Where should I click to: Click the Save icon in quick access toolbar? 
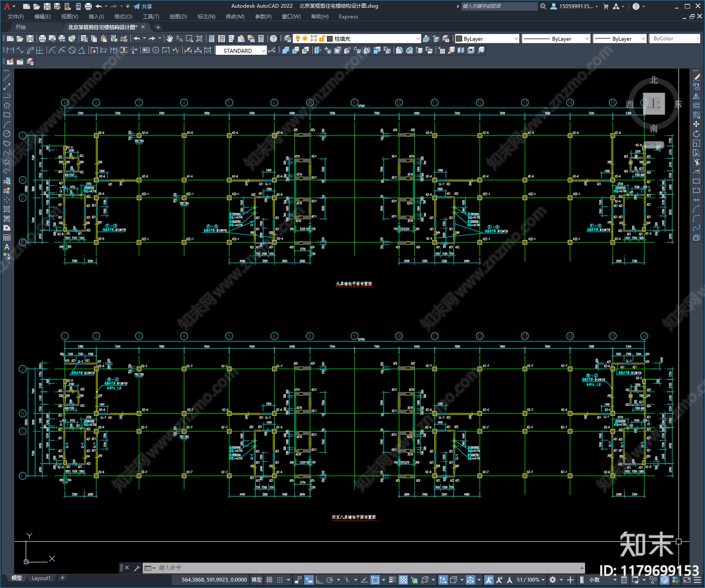coord(47,6)
